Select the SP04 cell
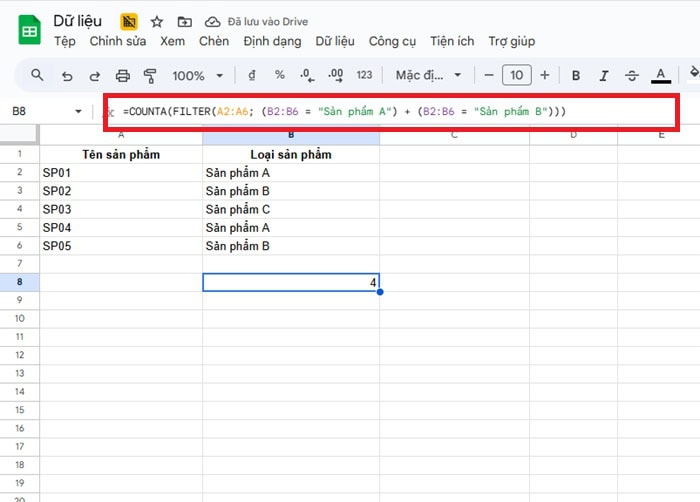 tap(121, 228)
